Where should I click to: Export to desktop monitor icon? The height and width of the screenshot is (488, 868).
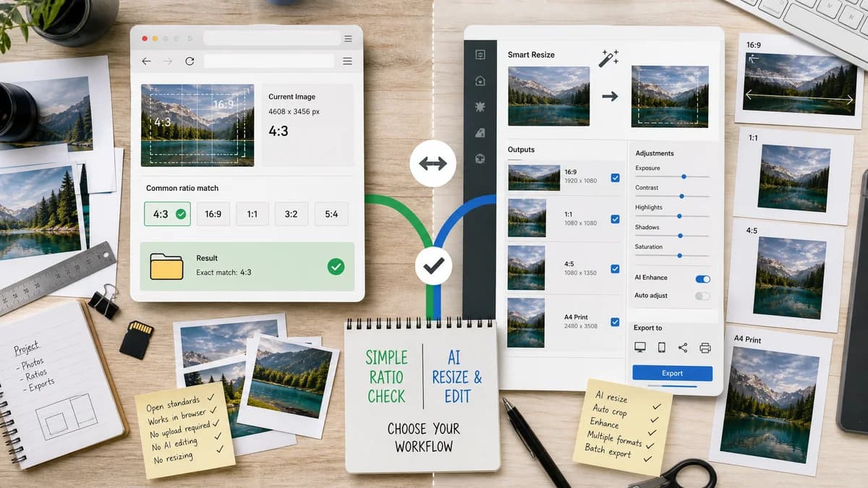pyautogui.click(x=640, y=348)
